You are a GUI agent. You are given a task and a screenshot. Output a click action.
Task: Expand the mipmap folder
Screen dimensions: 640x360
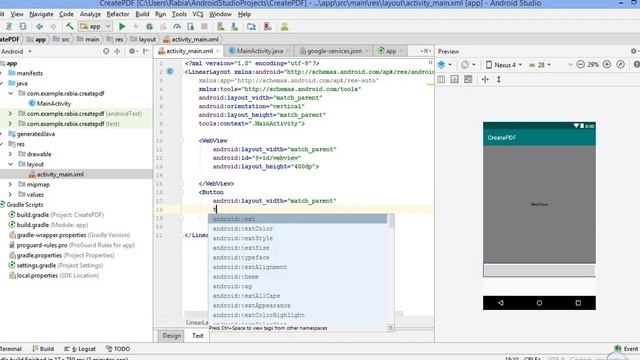(x=11, y=184)
